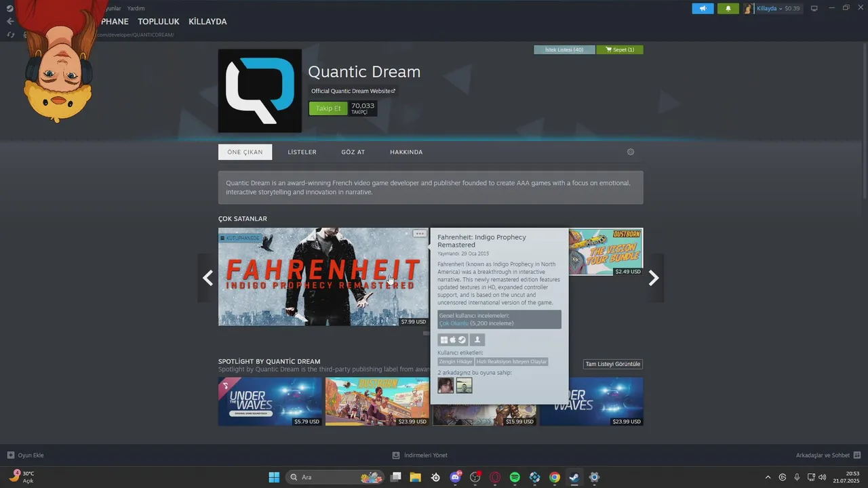868x488 pixels.
Task: Open Google Chrome from the taskbar
Action: click(x=555, y=477)
